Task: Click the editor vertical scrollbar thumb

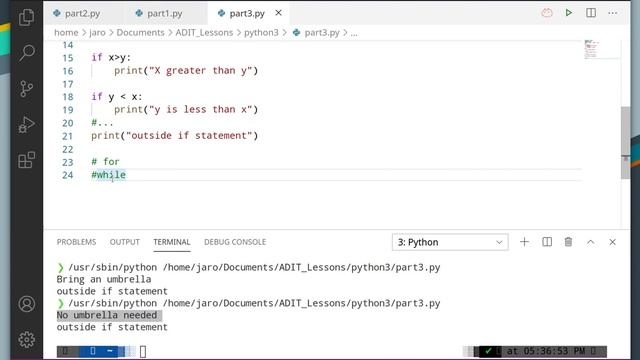Action: tap(625, 142)
